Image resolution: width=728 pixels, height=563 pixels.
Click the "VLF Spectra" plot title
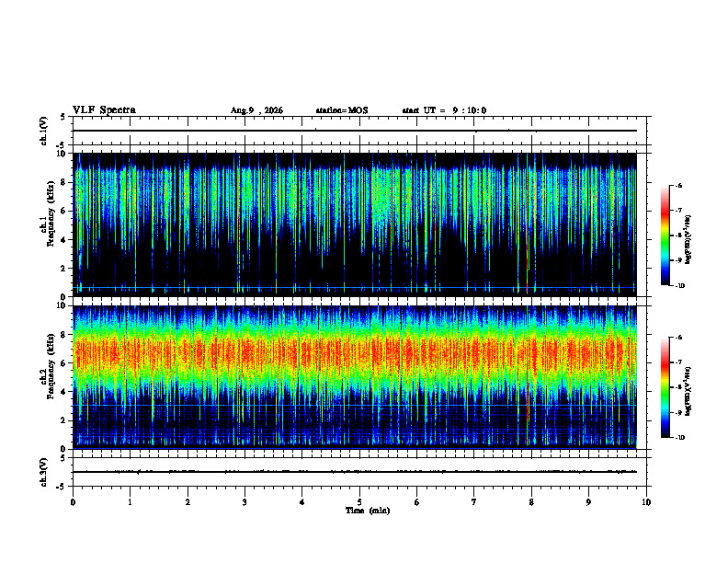(x=104, y=110)
